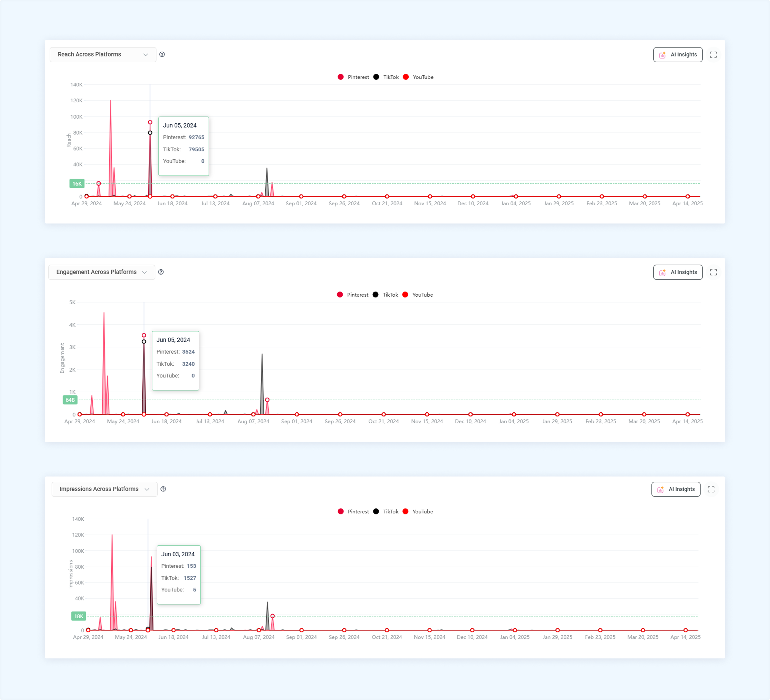Screen dimensions: 770x700
Task: Toggle the Pinterest series in Impressions legend
Action: pyautogui.click(x=353, y=512)
